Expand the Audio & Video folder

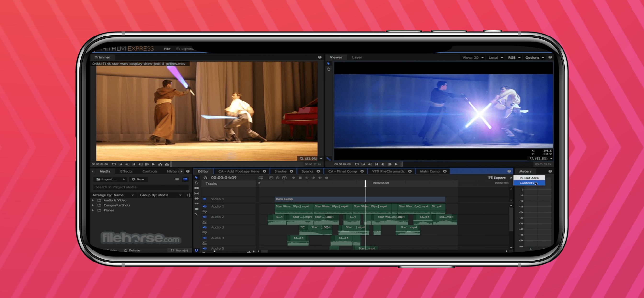point(93,200)
